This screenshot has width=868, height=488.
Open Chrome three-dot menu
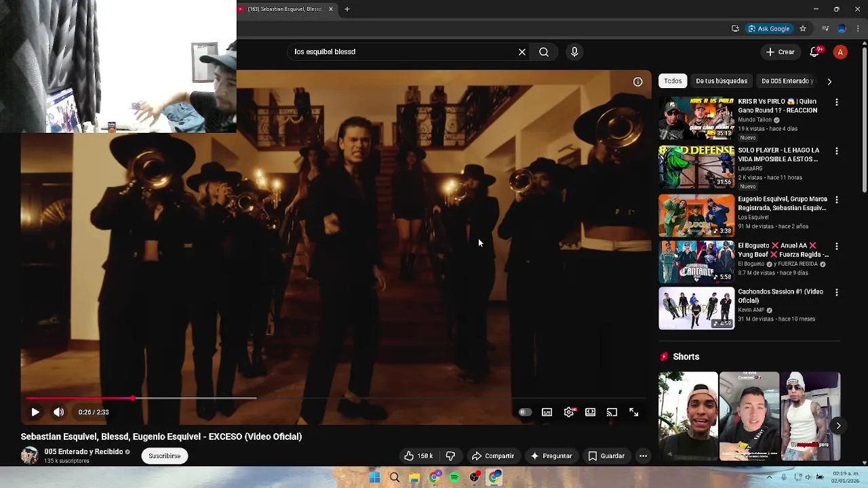tap(859, 28)
